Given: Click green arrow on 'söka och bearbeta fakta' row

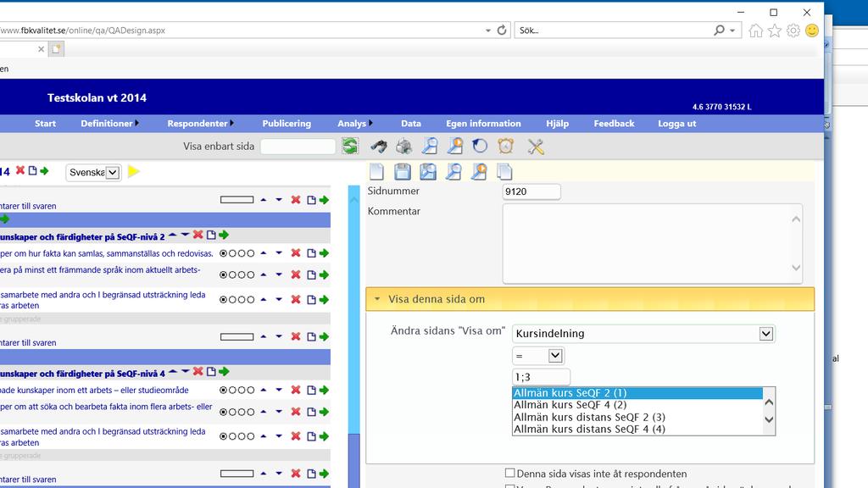Looking at the screenshot, I should point(324,412).
